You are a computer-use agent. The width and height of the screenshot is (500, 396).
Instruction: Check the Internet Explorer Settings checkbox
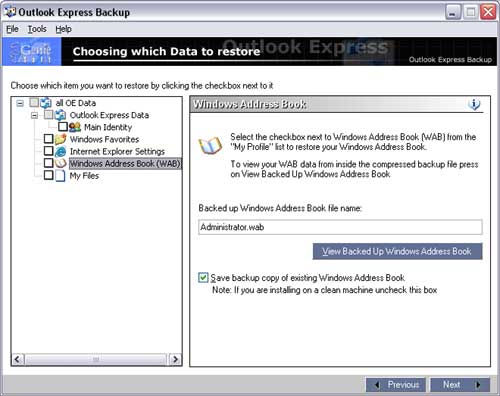tap(49, 151)
